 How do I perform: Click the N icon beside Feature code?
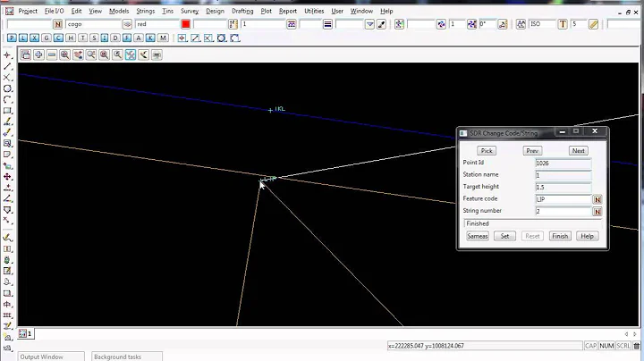click(597, 199)
